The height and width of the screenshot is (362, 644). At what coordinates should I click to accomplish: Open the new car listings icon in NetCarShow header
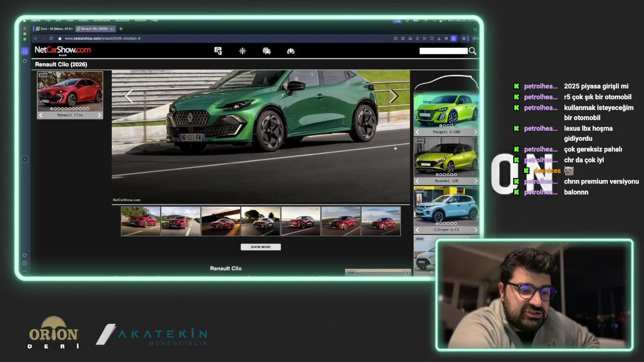pos(218,51)
